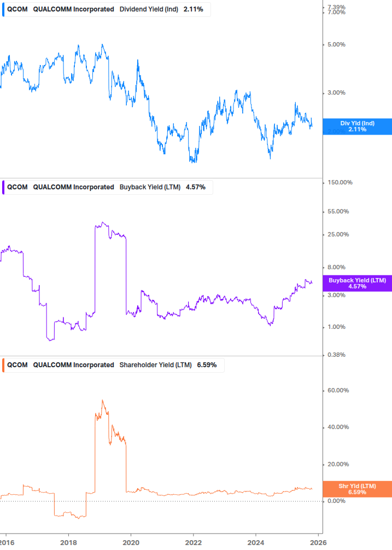The width and height of the screenshot is (392, 550).
Task: Select QCOM ticker in the Shareholder Yield legend
Action: [x=17, y=365]
